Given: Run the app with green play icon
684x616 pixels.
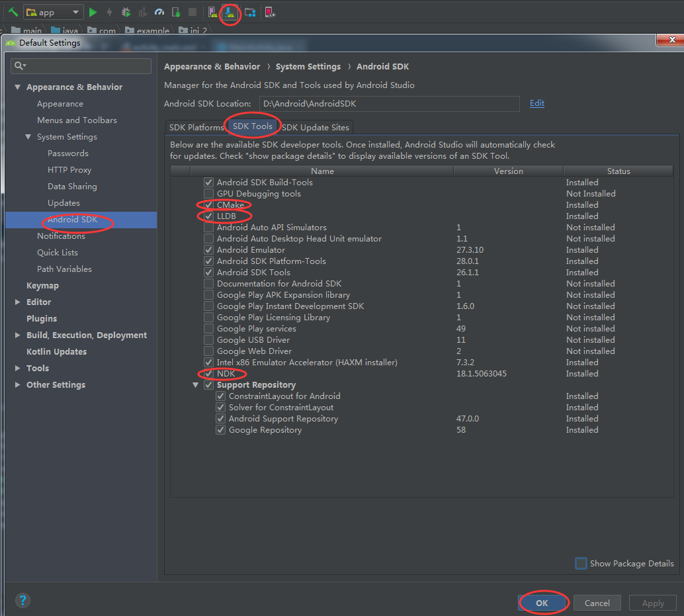Looking at the screenshot, I should (x=93, y=12).
